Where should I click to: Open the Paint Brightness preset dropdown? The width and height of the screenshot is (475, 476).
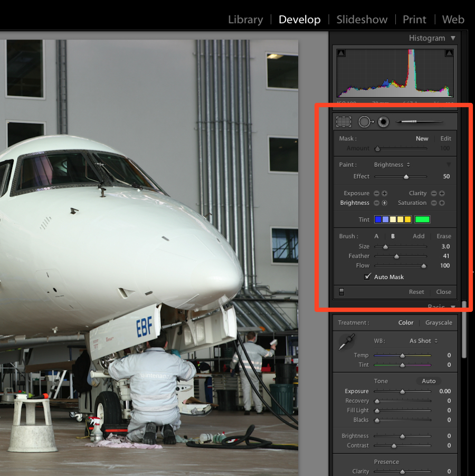tap(392, 165)
